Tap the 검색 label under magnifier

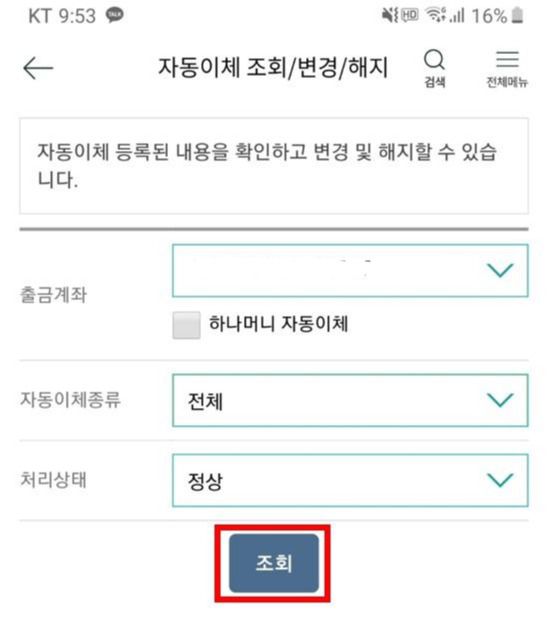(435, 82)
